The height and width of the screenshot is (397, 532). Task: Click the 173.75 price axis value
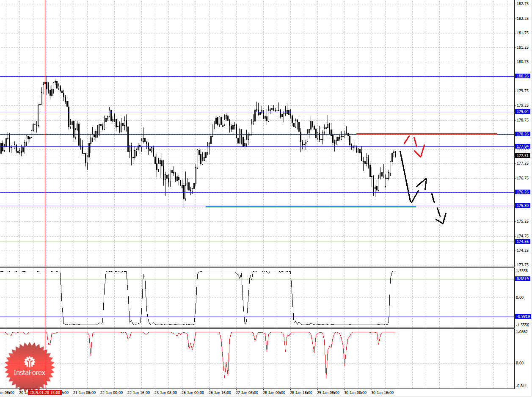pyautogui.click(x=524, y=265)
